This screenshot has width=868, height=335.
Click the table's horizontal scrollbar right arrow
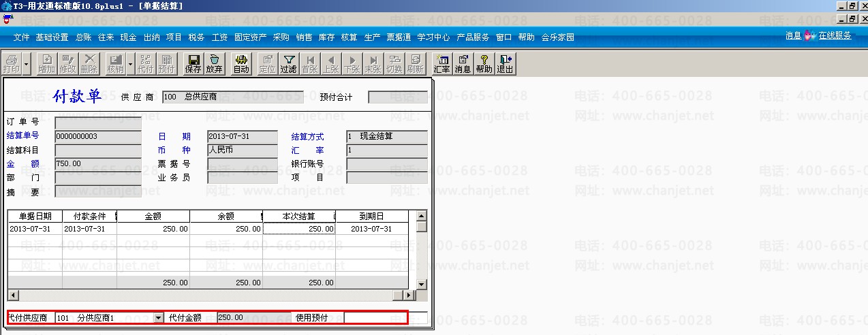point(409,295)
